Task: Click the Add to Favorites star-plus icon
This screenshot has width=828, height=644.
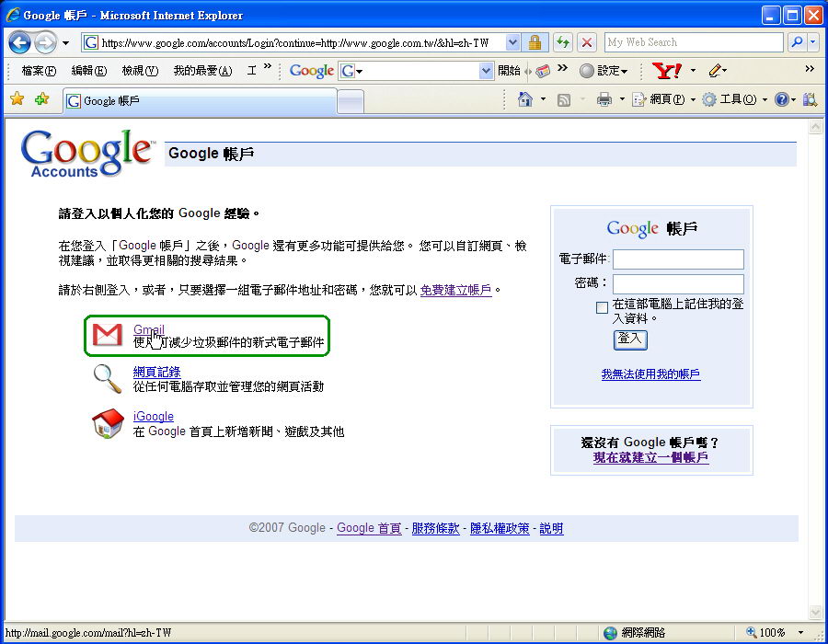Action: [x=41, y=98]
